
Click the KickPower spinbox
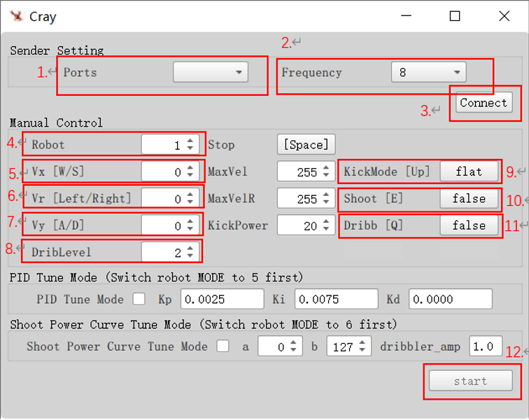302,225
